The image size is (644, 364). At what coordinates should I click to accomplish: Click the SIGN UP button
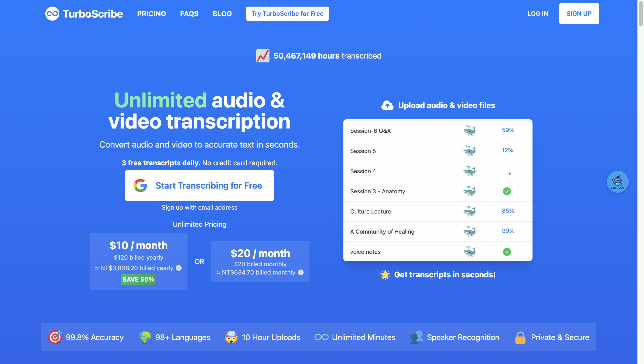point(579,14)
